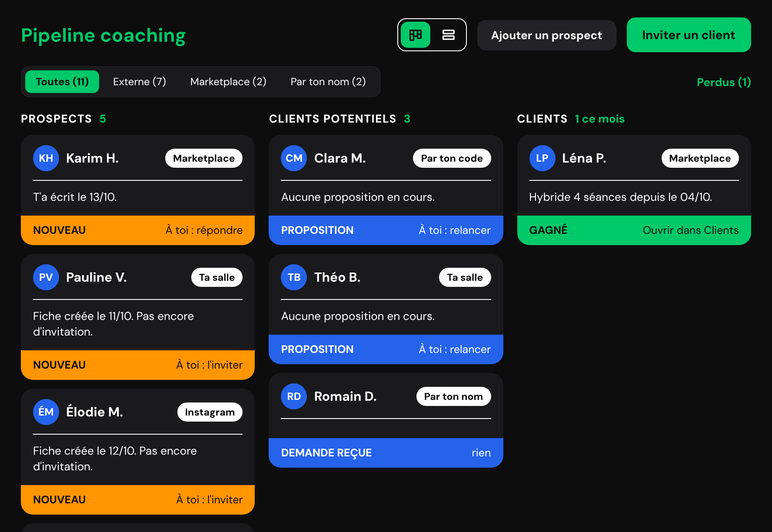Click Romain D.'s RD avatar

pos(294,396)
